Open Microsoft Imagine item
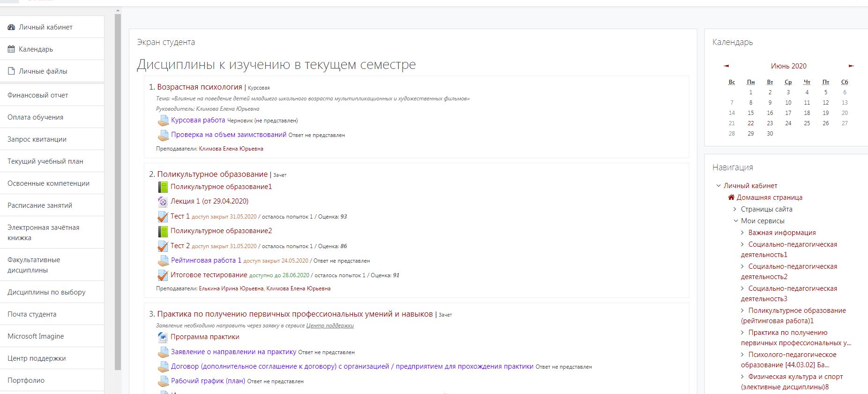This screenshot has width=868, height=394. point(52,336)
